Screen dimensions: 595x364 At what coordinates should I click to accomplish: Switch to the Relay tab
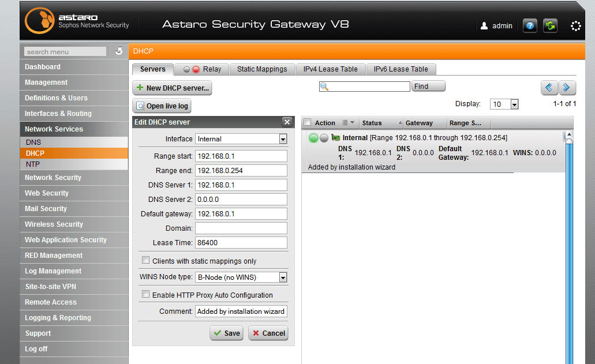pos(202,69)
